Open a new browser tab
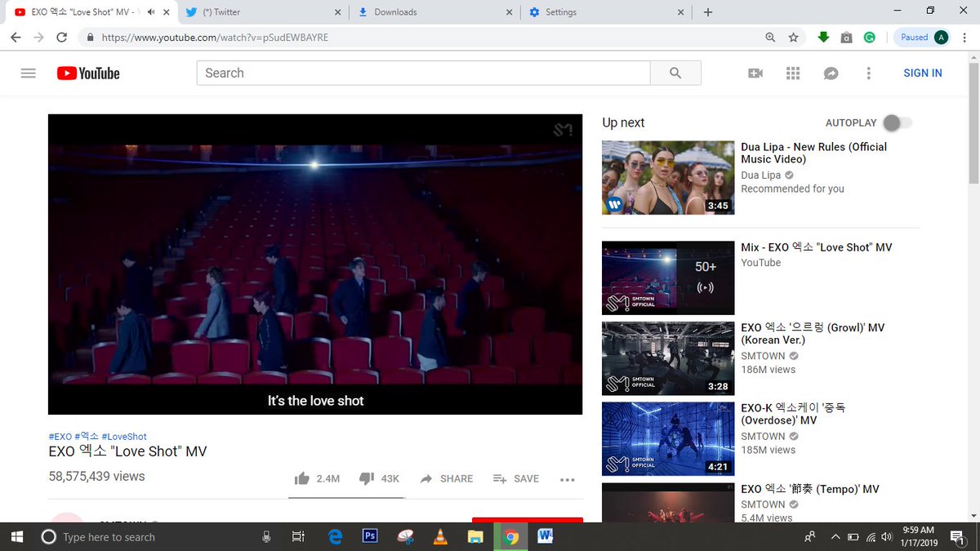The width and height of the screenshot is (980, 551). pos(708,12)
